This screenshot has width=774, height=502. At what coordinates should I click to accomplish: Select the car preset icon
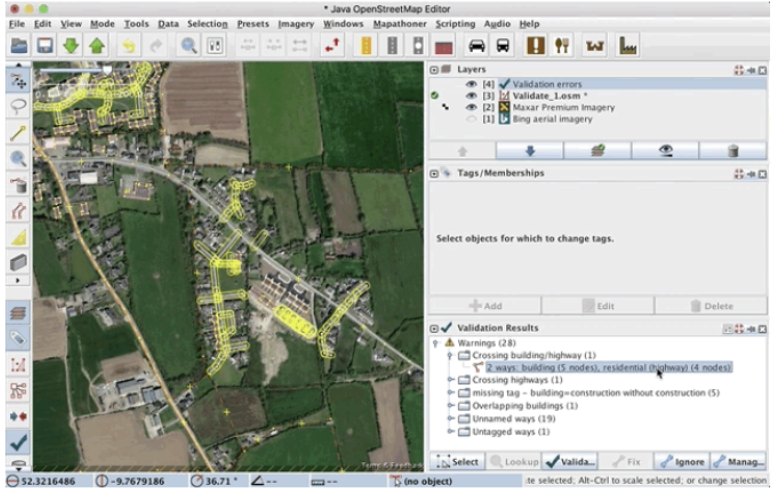pyautogui.click(x=476, y=46)
